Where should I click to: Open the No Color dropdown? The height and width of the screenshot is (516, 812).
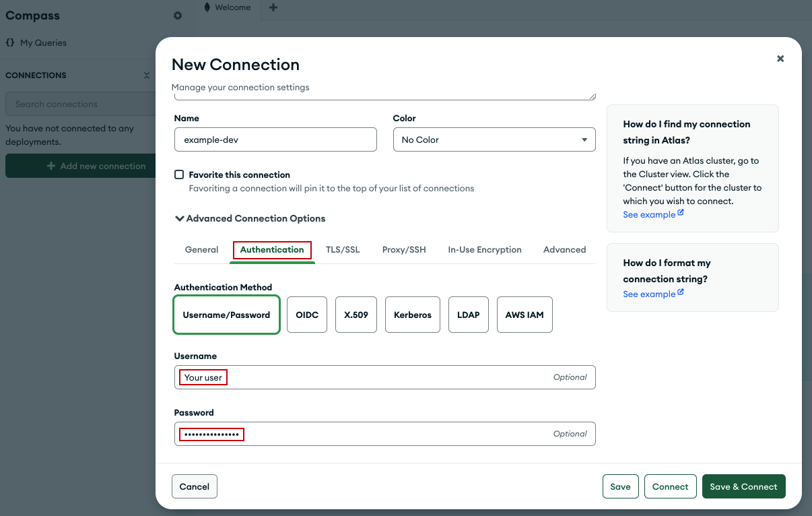point(494,139)
